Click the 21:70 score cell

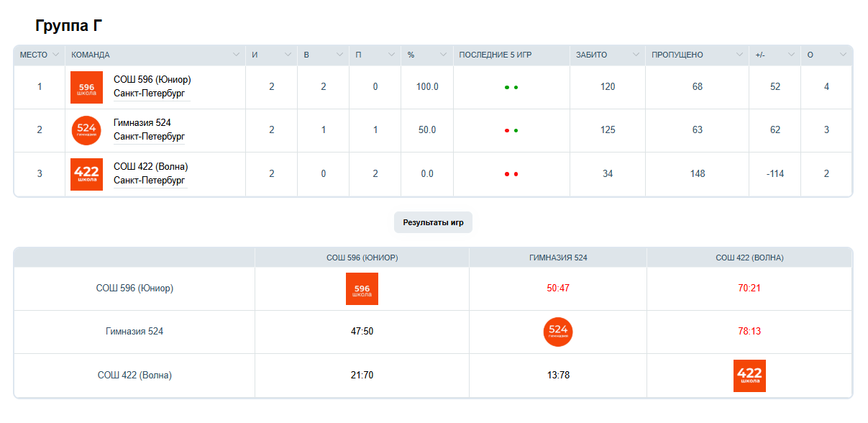pos(362,375)
